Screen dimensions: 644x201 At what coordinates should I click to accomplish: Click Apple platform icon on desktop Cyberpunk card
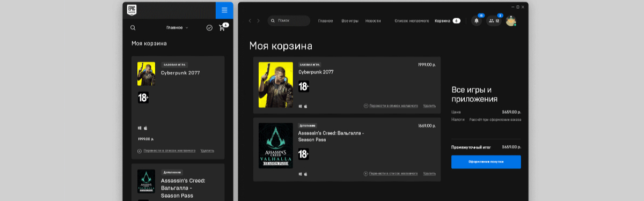(306, 106)
